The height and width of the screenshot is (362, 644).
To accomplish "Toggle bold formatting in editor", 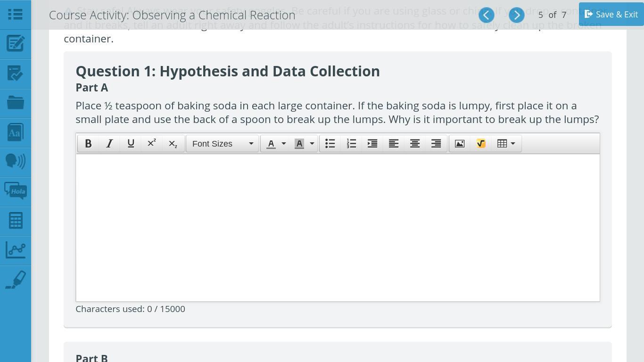I will 88,144.
